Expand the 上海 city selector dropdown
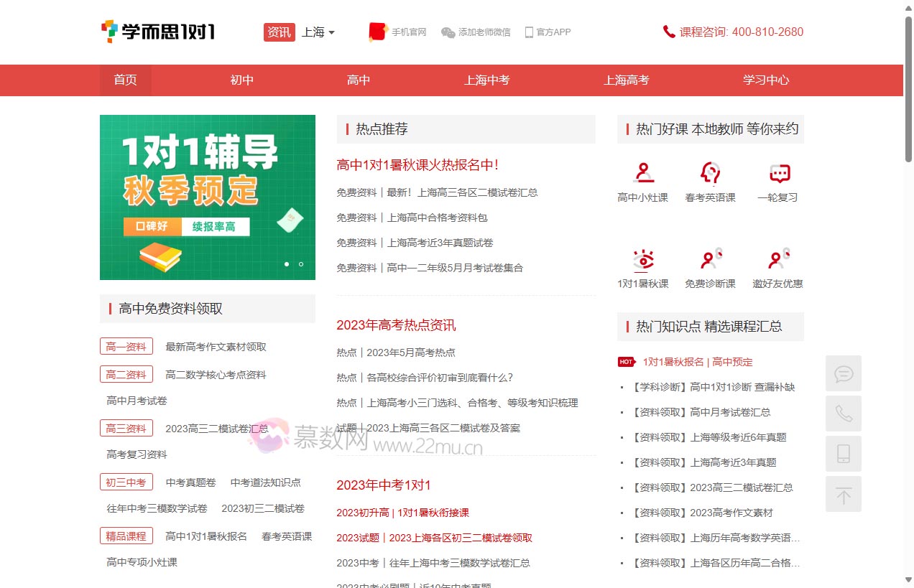The height and width of the screenshot is (588, 914). 318,32
